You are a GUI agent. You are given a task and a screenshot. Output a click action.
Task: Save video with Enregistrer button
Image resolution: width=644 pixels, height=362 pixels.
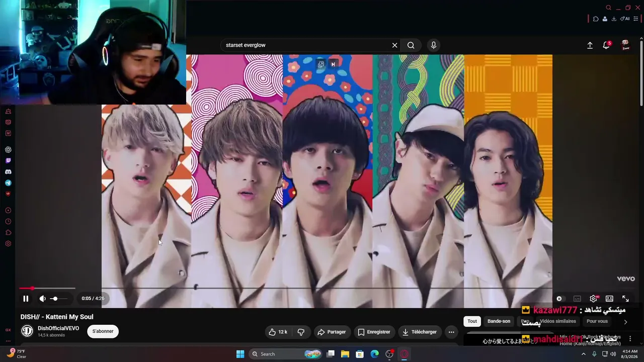pos(374,332)
